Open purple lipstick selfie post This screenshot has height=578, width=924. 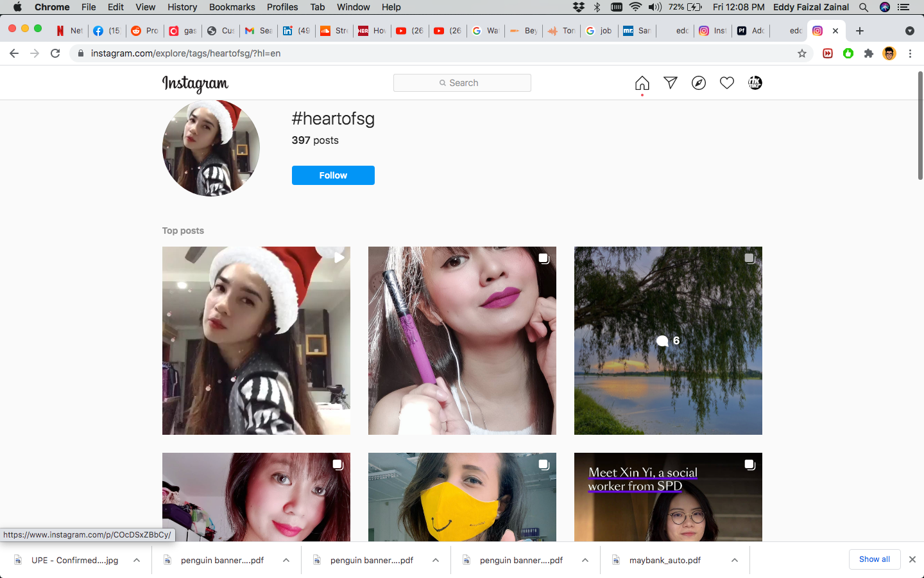pos(462,340)
